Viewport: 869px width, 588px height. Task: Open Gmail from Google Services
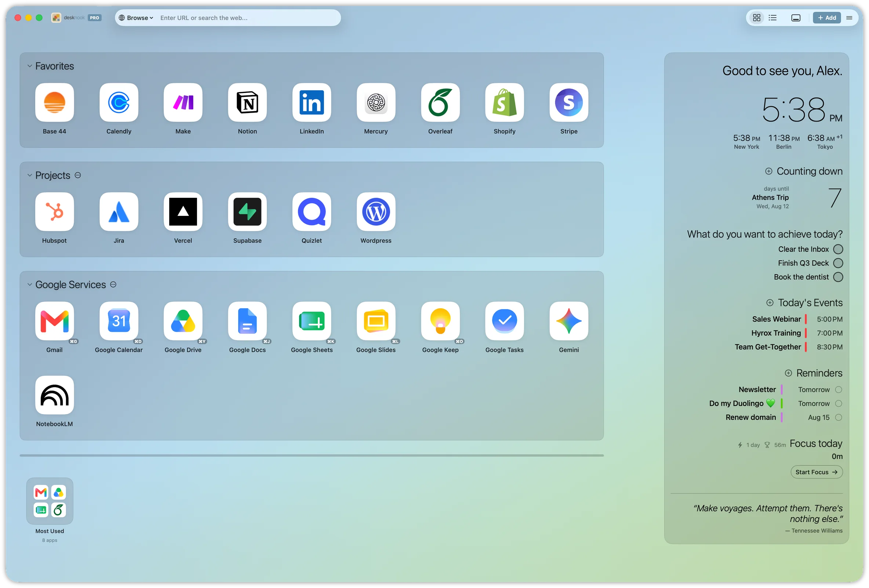pos(55,321)
